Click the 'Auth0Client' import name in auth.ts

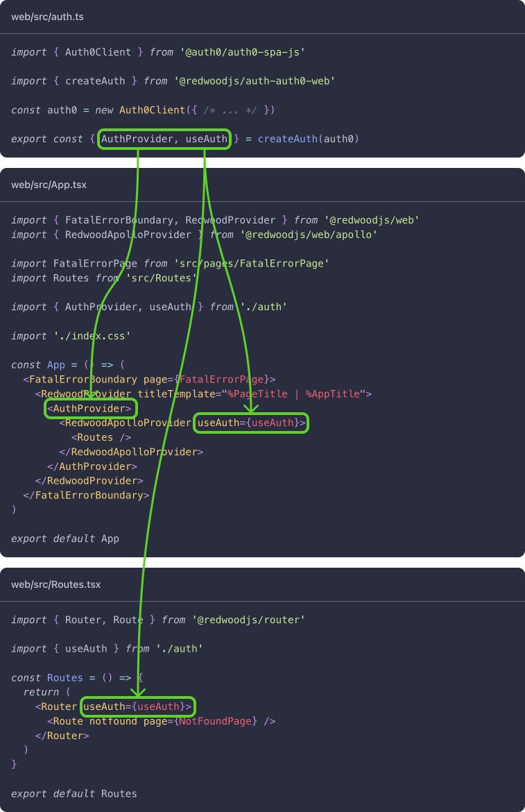point(98,52)
